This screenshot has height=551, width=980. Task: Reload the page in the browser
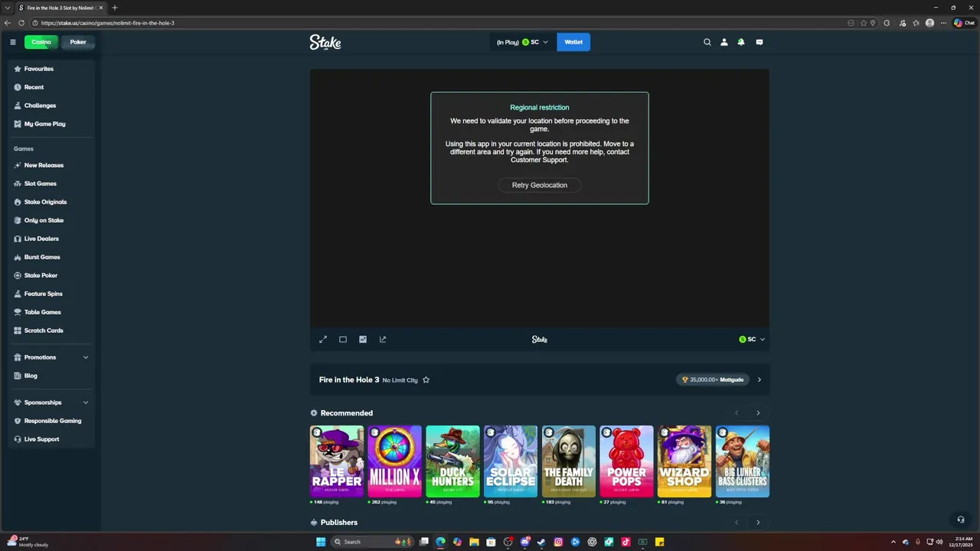[x=21, y=23]
